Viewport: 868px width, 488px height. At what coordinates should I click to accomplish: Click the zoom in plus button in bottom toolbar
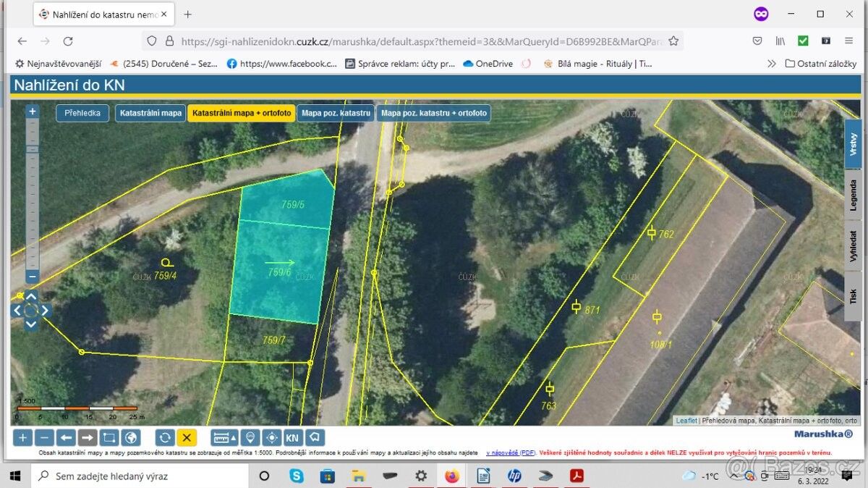tap(23, 437)
